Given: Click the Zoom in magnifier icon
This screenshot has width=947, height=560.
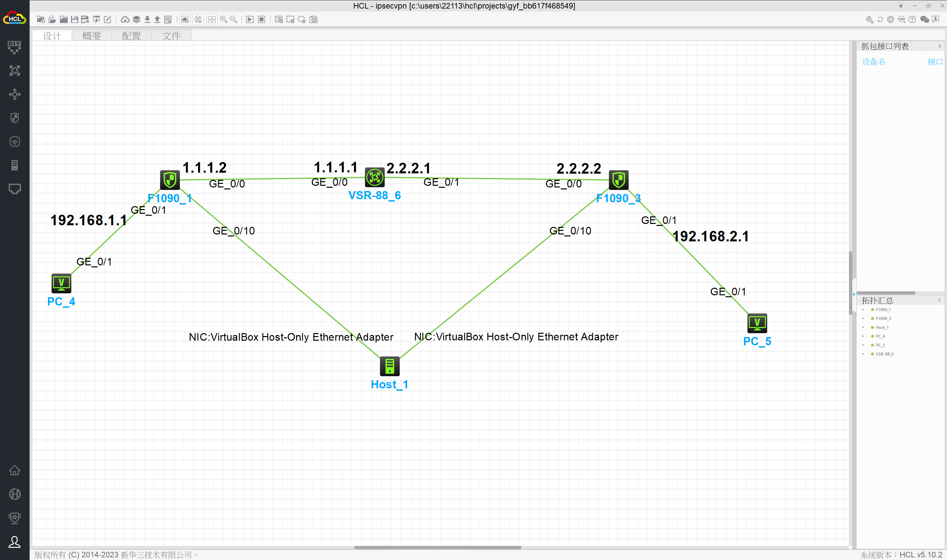Looking at the screenshot, I should [223, 20].
